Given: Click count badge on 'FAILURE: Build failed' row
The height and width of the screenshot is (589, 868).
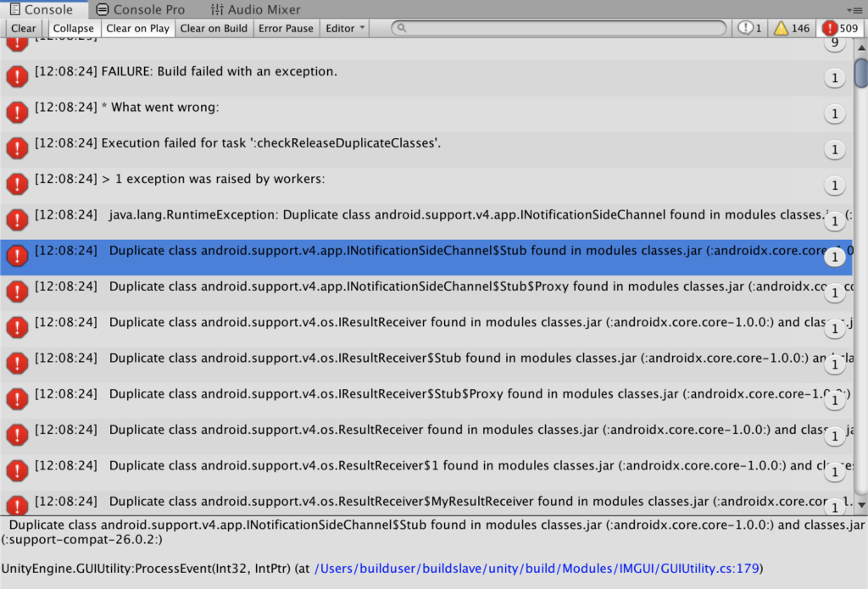Looking at the screenshot, I should coord(834,78).
